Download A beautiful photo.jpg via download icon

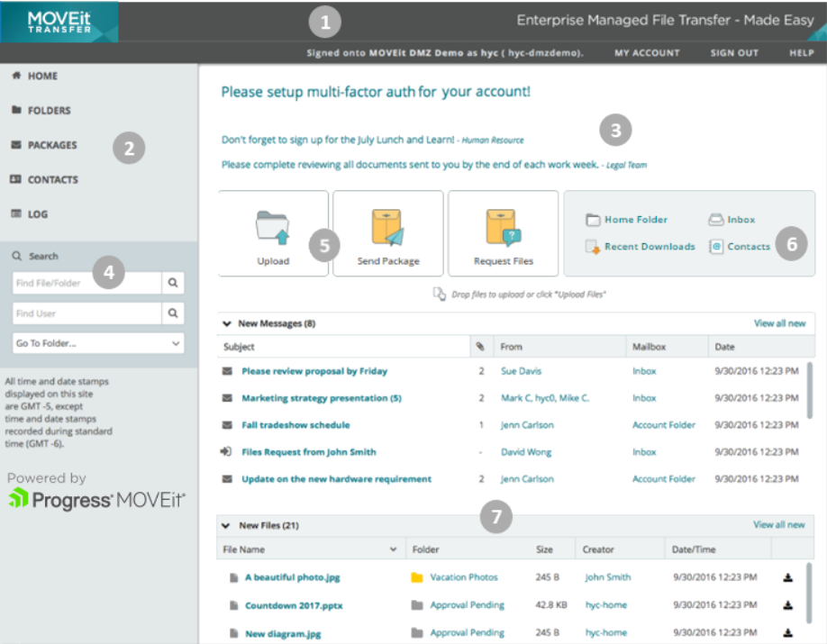pyautogui.click(x=787, y=577)
